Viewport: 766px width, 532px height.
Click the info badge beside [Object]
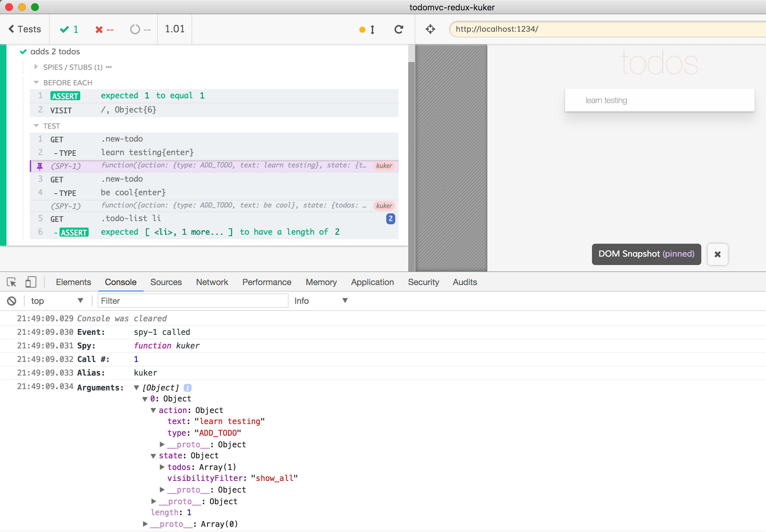pyautogui.click(x=188, y=388)
